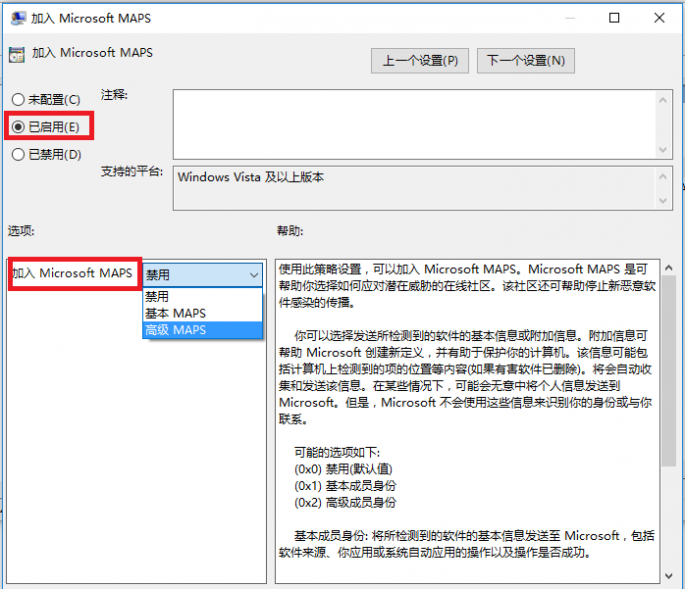Image resolution: width=685 pixels, height=589 pixels.
Task: Choose 基本 MAPS from the dropdown list
Action: click(x=203, y=313)
